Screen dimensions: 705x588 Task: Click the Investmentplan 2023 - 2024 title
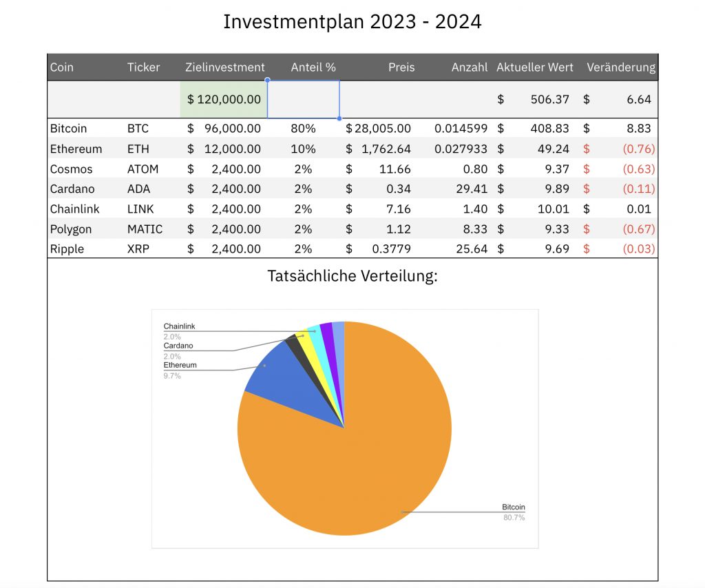(352, 21)
